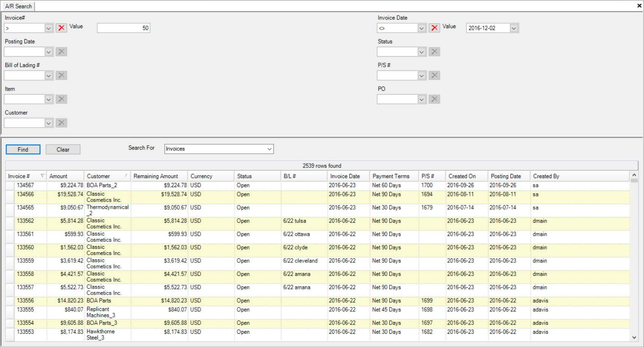The image size is (644, 347).
Task: Click P/S # cell 1700
Action: click(432, 186)
